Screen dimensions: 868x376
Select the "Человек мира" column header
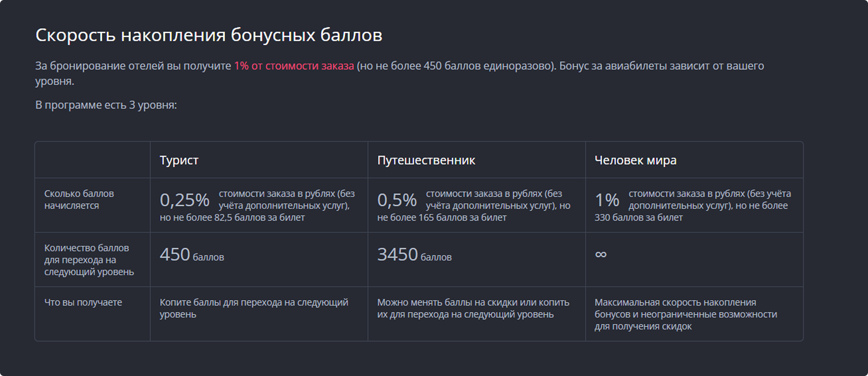(635, 161)
